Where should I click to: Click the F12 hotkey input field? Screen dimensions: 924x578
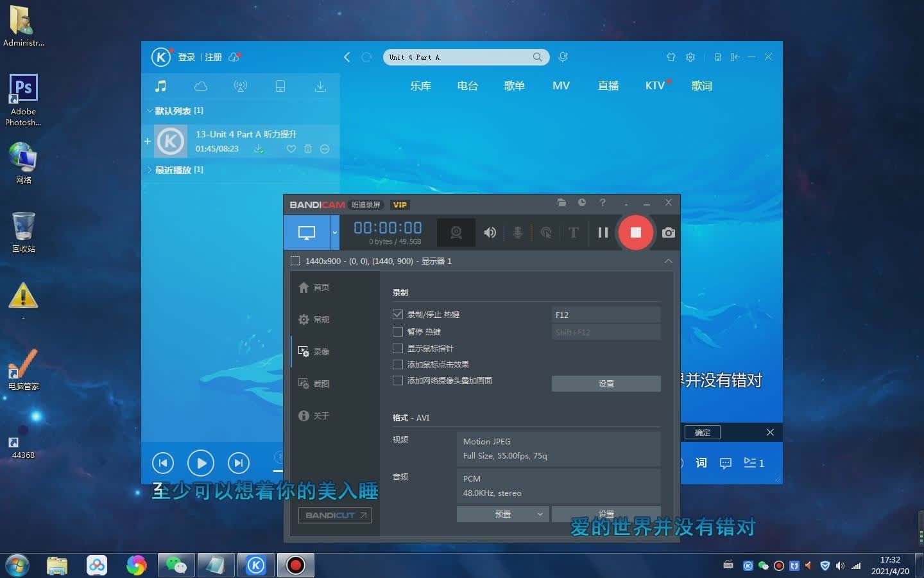(x=606, y=315)
